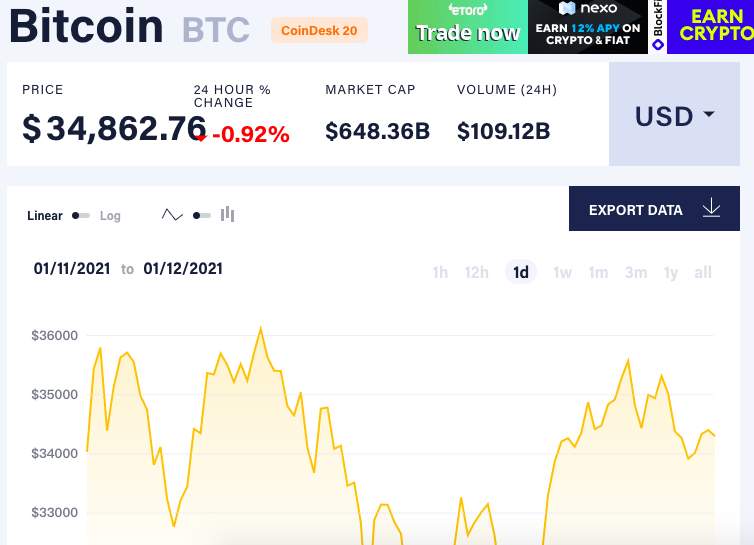
Task: Select the Log scale label
Action: point(110,216)
